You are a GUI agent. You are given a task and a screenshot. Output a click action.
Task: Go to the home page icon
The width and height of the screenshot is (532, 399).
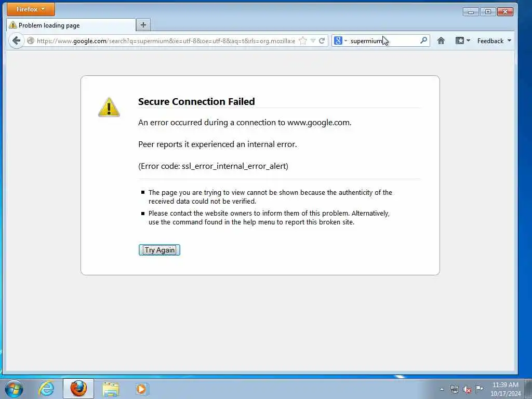click(x=441, y=41)
